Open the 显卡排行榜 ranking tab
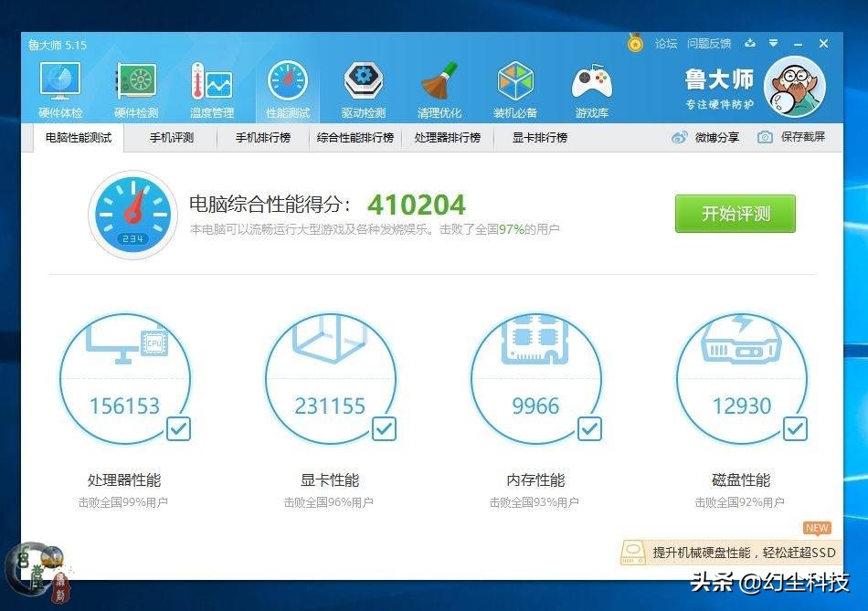This screenshot has height=611, width=868. [x=539, y=137]
